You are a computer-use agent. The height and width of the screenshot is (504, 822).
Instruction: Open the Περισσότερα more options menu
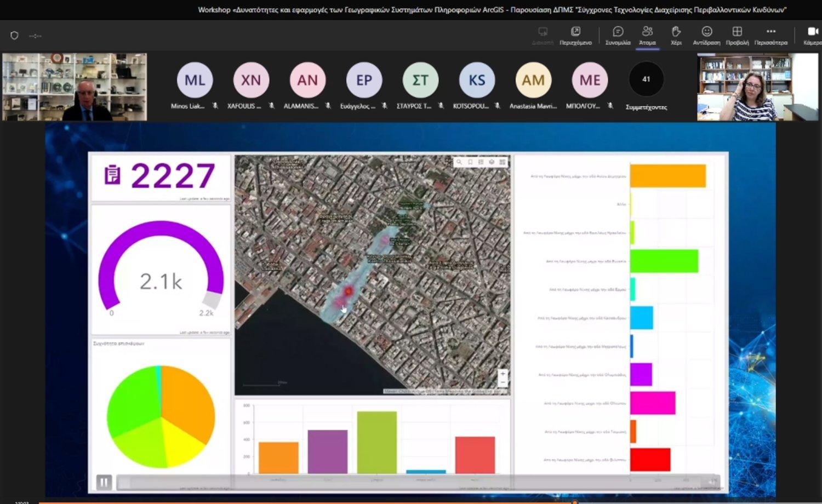point(770,35)
